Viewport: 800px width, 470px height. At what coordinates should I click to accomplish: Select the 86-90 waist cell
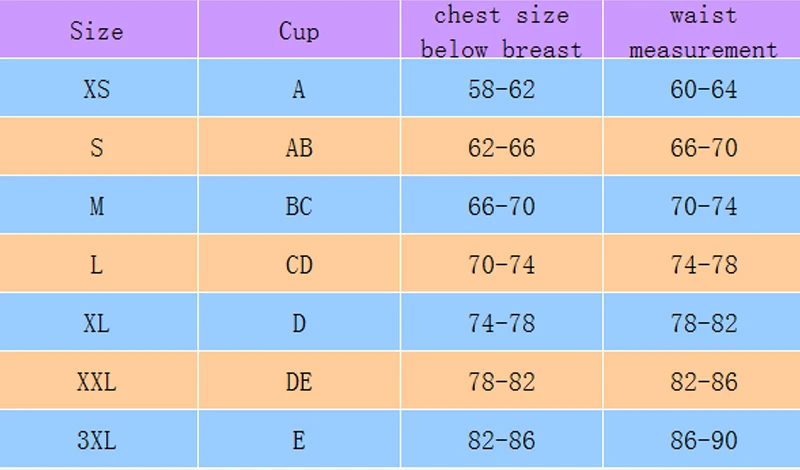[702, 439]
